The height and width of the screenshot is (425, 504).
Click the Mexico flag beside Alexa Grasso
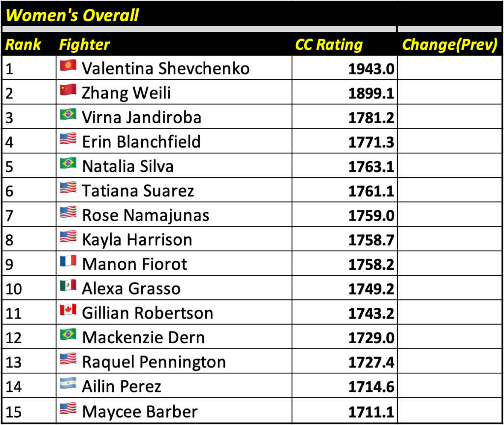pyautogui.click(x=68, y=287)
